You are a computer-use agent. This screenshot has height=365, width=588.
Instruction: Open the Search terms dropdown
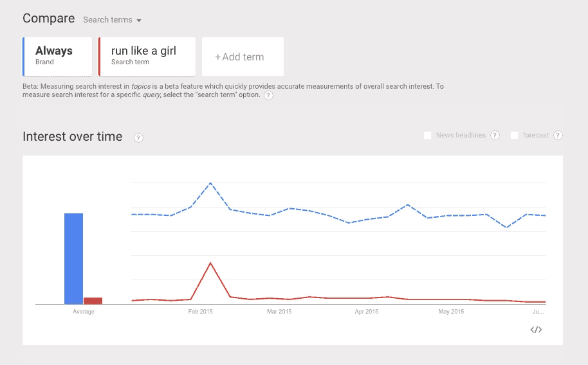point(112,20)
